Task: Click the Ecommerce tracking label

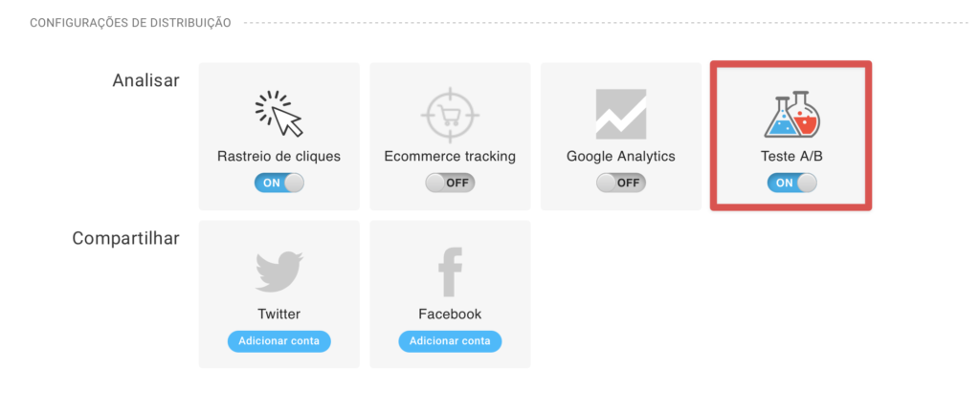Action: tap(450, 156)
